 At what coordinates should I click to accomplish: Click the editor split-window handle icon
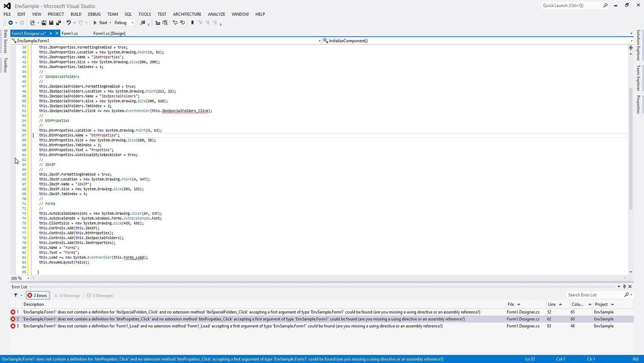(x=630, y=48)
